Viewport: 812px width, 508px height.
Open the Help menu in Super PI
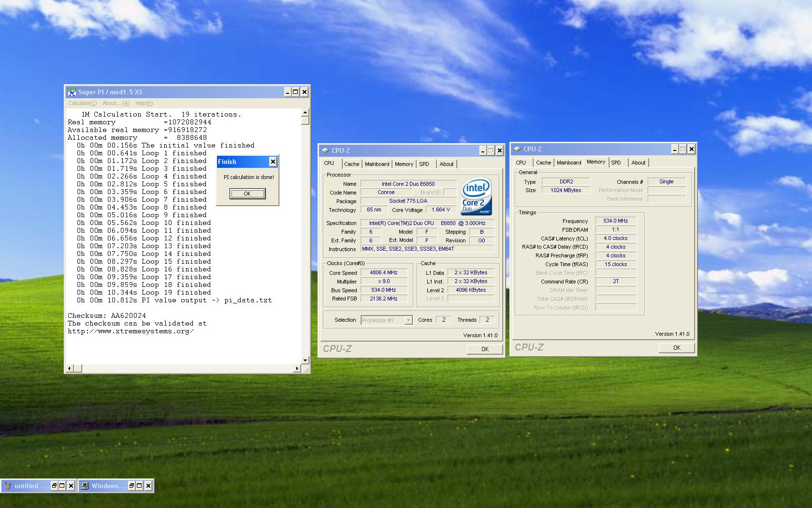[x=144, y=103]
